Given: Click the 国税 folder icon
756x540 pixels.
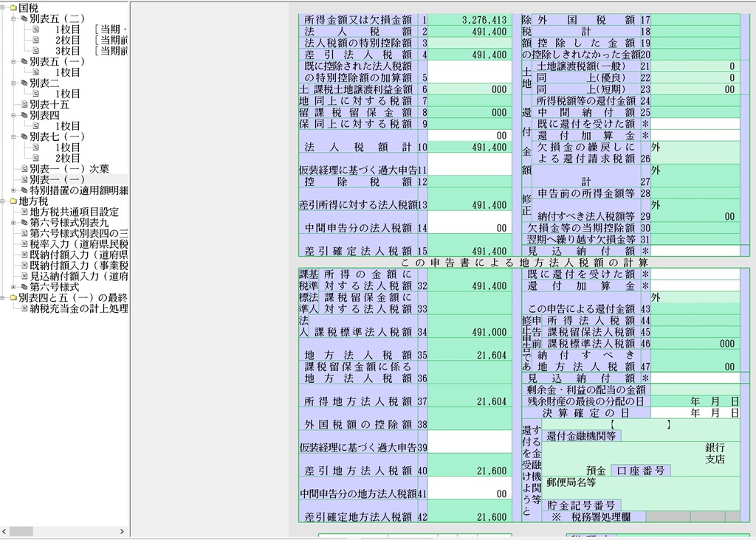Looking at the screenshot, I should click(13, 7).
